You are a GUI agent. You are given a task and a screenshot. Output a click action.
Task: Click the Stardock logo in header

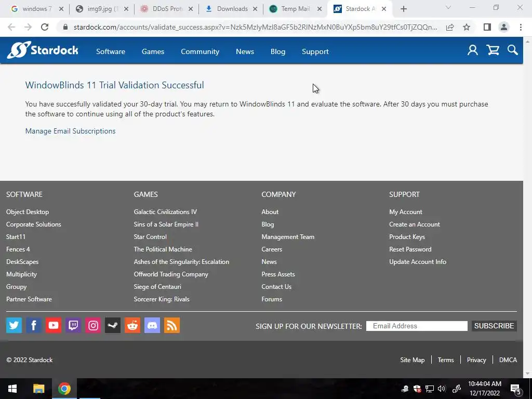point(43,50)
